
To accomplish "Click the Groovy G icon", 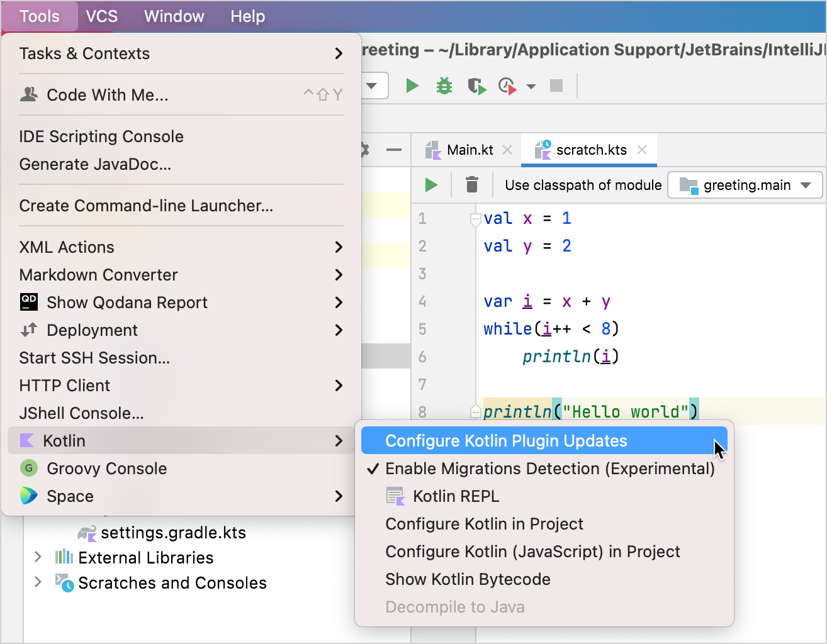I will coord(29,468).
